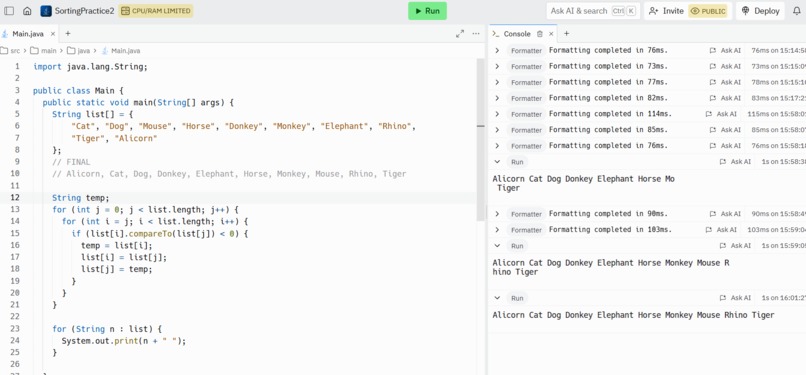Open the Invite collaborators button
The width and height of the screenshot is (806, 375).
666,11
